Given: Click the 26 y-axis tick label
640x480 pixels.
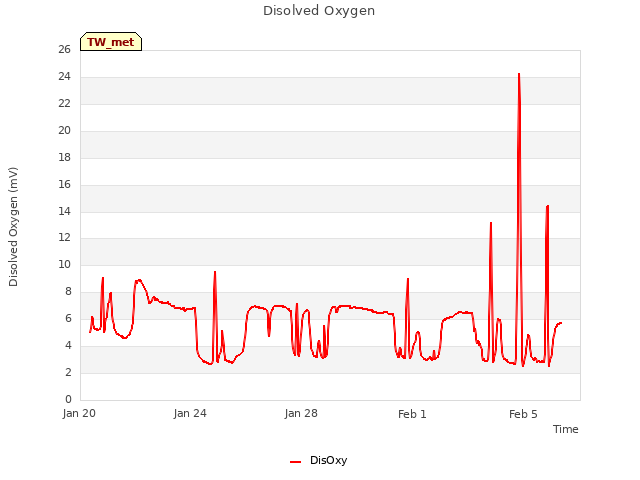Looking at the screenshot, I should tap(64, 49).
